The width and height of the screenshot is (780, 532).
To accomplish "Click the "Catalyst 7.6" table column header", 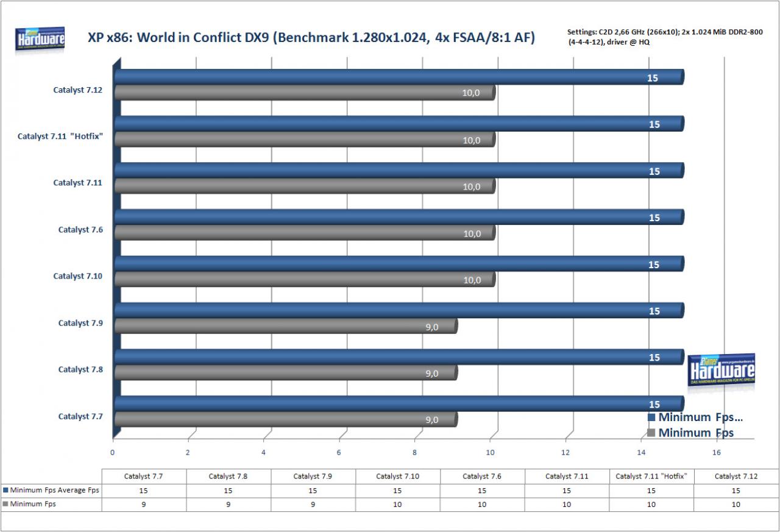I will tap(482, 477).
